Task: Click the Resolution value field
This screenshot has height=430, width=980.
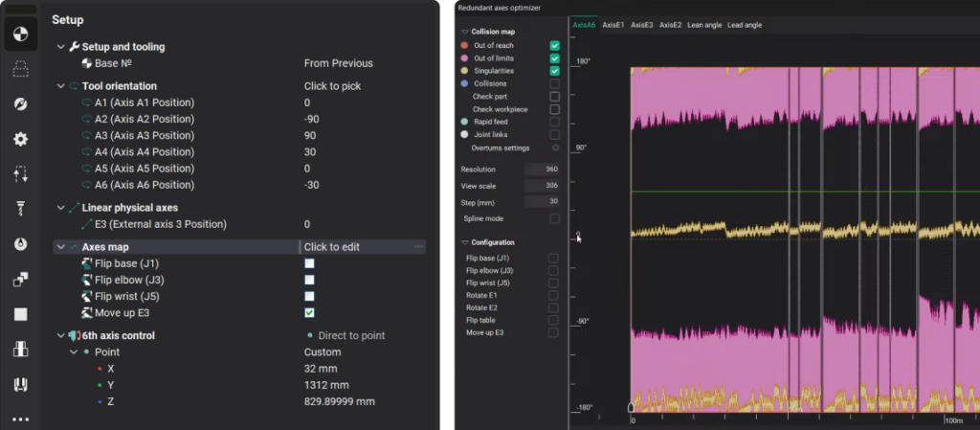Action: 543,170
